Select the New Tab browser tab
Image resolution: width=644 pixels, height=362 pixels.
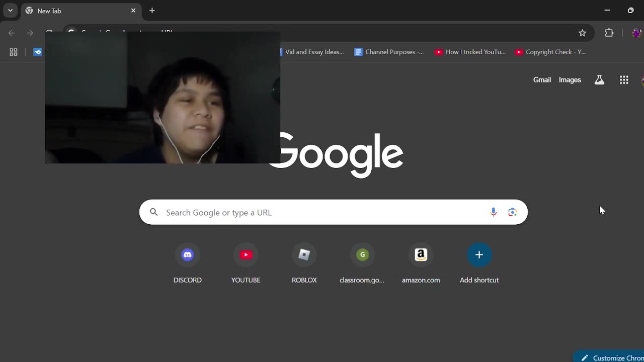(x=80, y=11)
